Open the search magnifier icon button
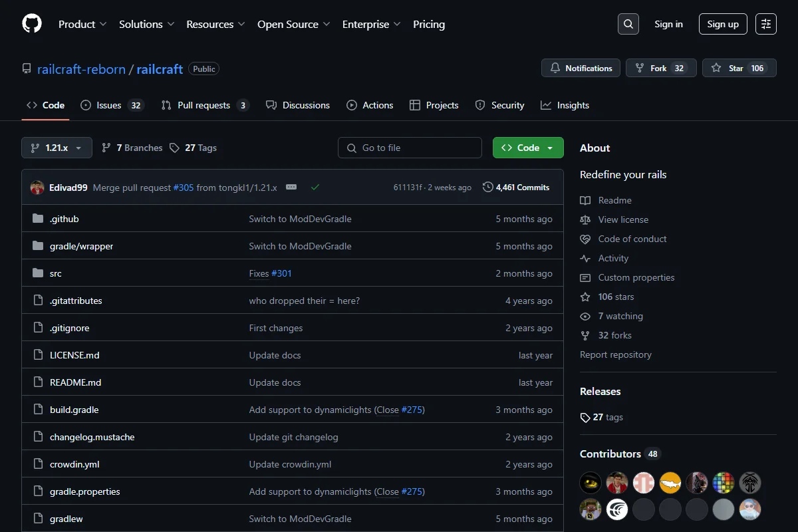Viewport: 798px width, 532px height. coord(628,24)
